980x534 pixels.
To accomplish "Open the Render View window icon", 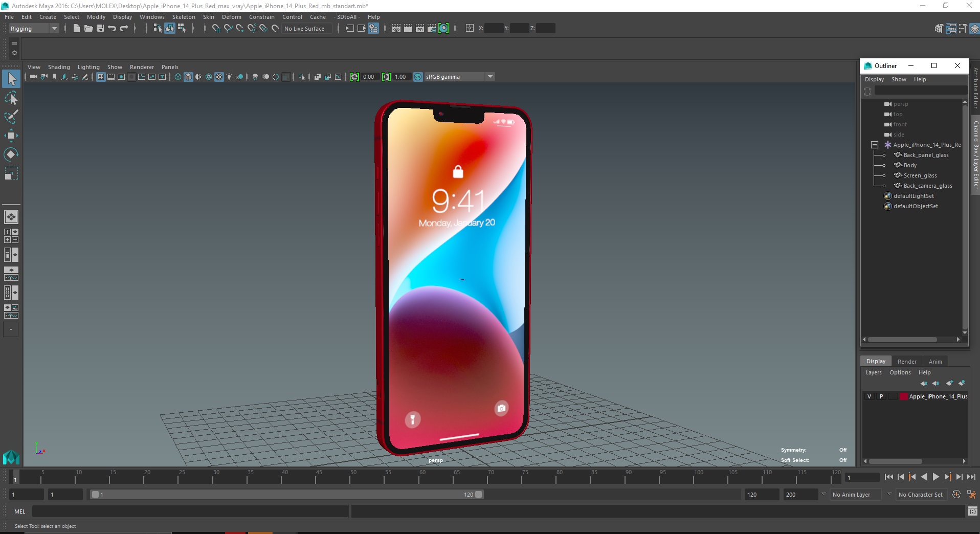I will [396, 29].
